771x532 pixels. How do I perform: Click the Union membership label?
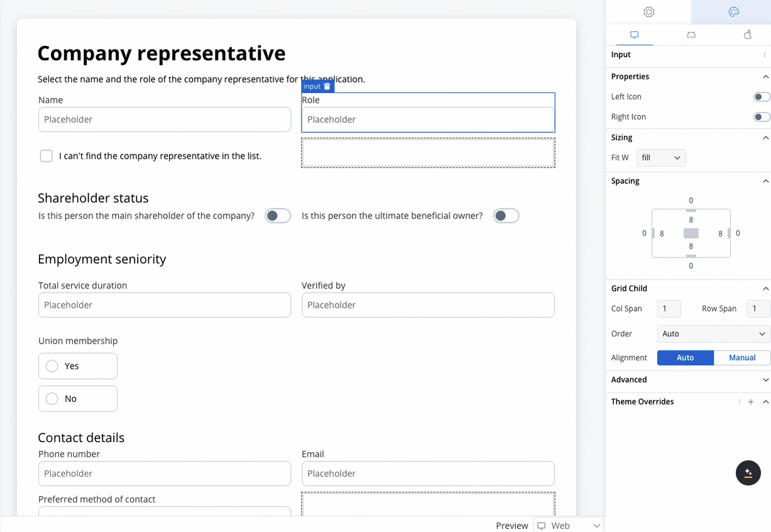[78, 341]
